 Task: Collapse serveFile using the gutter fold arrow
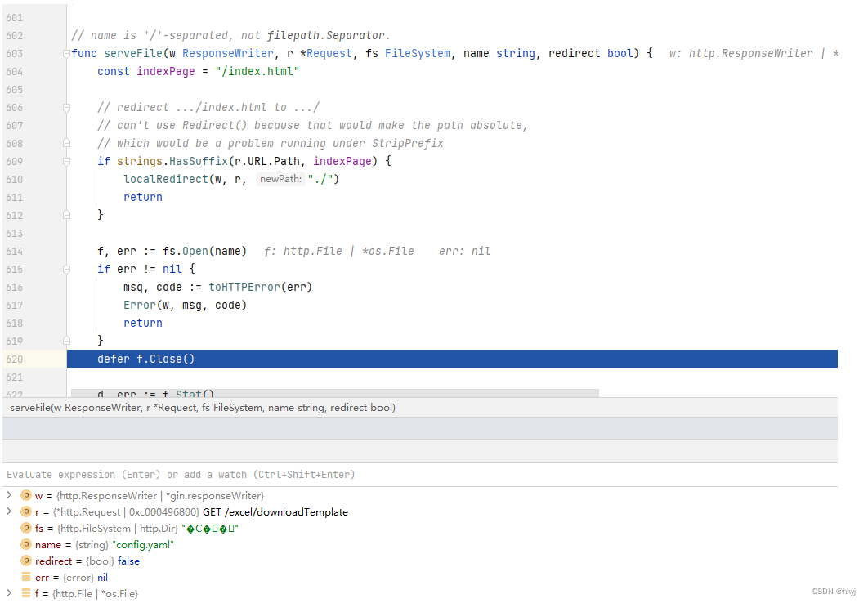pyautogui.click(x=66, y=53)
